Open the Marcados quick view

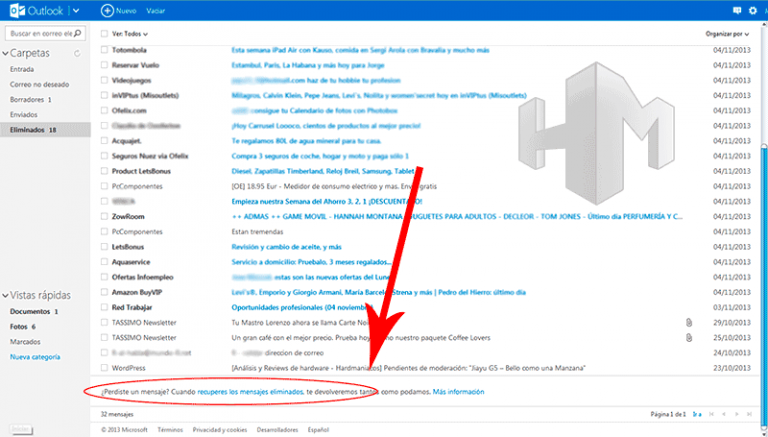pyautogui.click(x=25, y=342)
